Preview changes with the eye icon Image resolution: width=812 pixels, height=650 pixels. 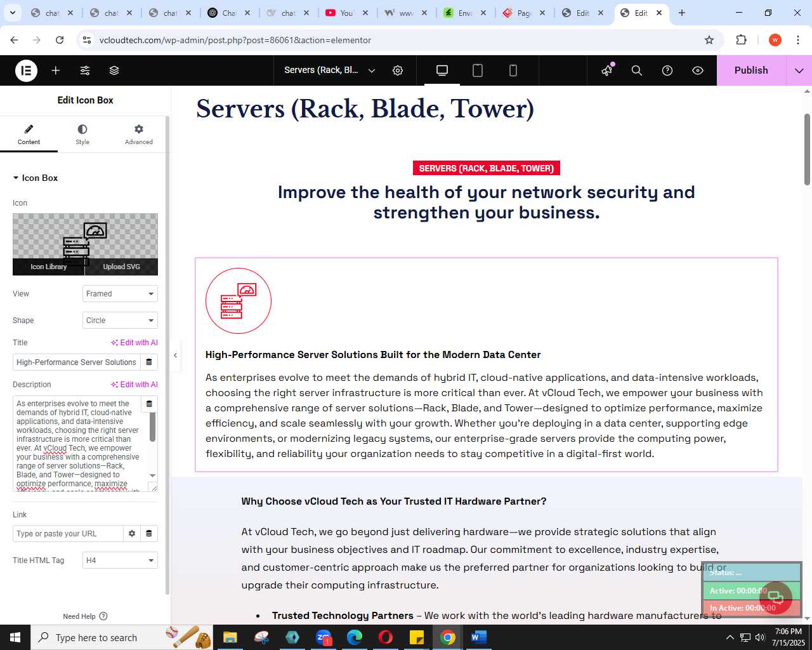[698, 70]
